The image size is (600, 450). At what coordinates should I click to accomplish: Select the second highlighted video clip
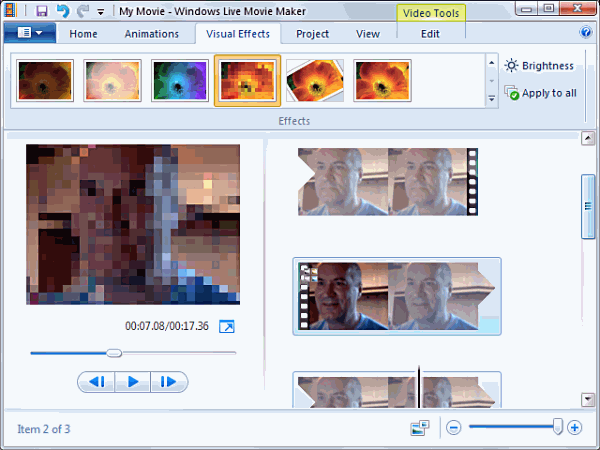click(397, 297)
